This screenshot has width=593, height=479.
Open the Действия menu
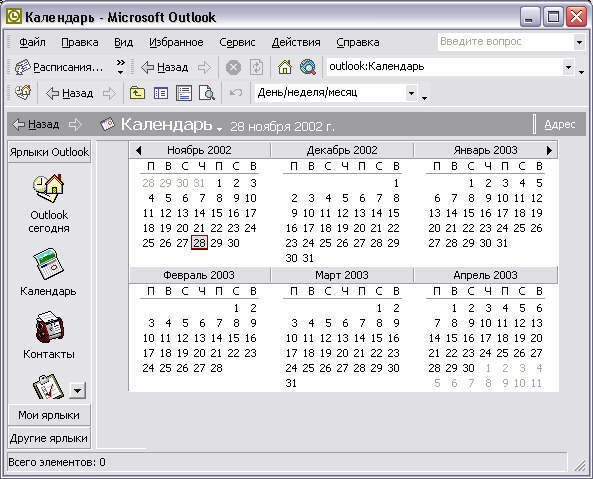tap(296, 42)
